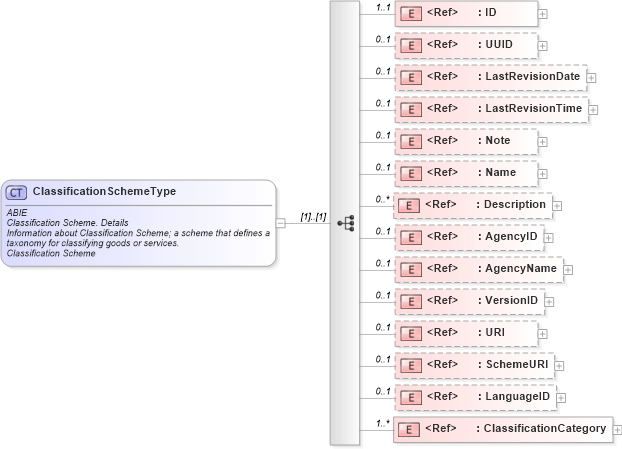Click the E icon of AgencyID element
The width and height of the screenshot is (622, 449).
pos(411,238)
